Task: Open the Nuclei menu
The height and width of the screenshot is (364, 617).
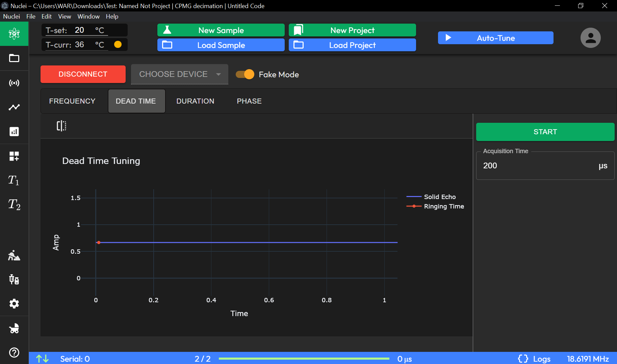Action: click(x=11, y=17)
